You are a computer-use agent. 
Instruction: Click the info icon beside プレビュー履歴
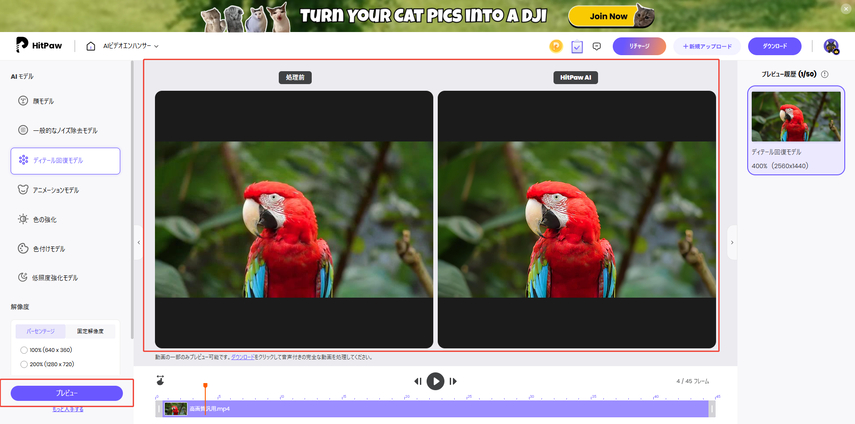point(824,74)
